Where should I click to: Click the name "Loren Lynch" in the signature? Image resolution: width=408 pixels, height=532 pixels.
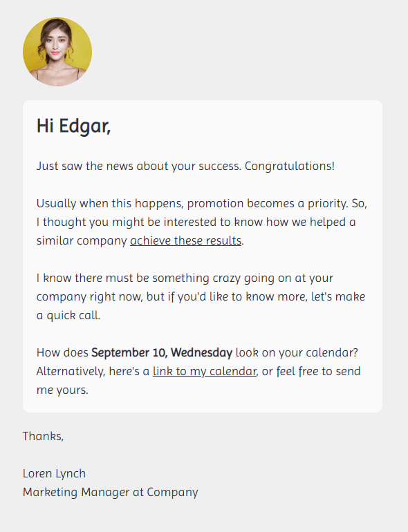coord(54,473)
